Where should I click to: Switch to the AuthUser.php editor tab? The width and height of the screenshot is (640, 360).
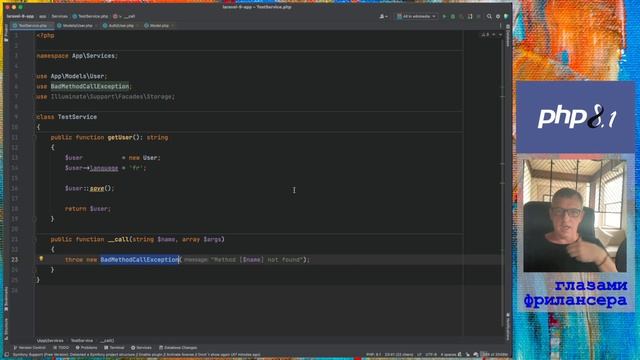pyautogui.click(x=121, y=26)
